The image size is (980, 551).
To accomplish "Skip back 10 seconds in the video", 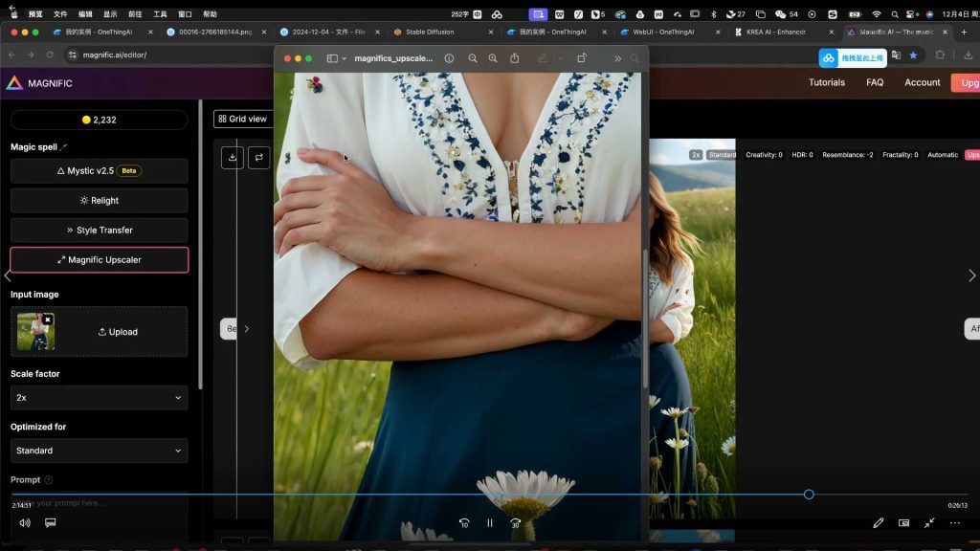I will (x=464, y=523).
